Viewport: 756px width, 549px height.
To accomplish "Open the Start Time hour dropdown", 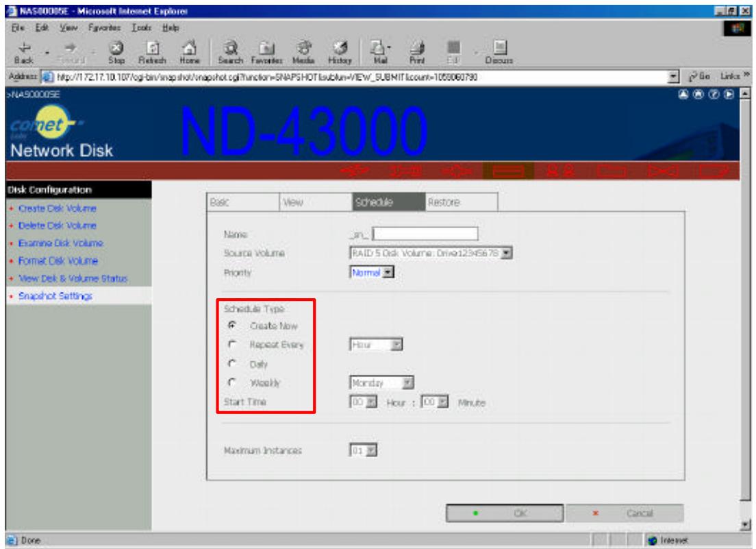I will [x=363, y=402].
